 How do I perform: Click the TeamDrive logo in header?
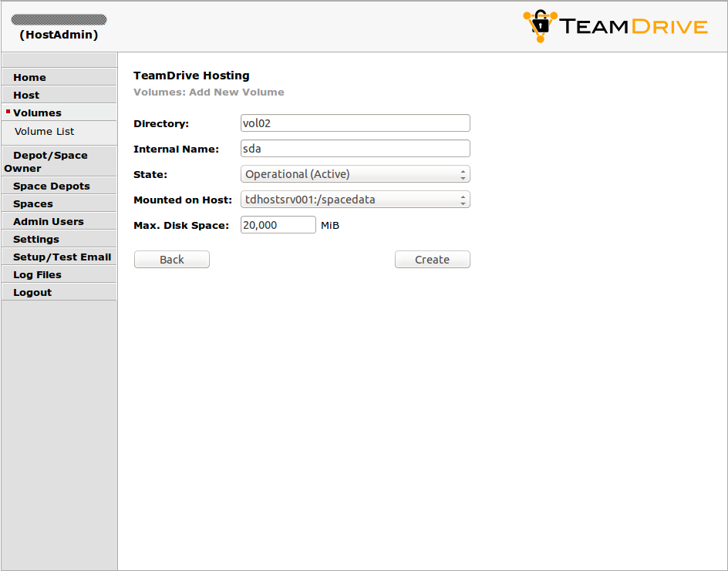(x=615, y=26)
